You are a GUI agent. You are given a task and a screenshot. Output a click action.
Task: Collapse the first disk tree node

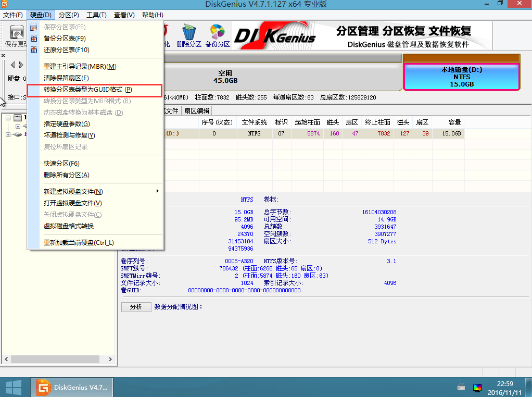click(8, 118)
